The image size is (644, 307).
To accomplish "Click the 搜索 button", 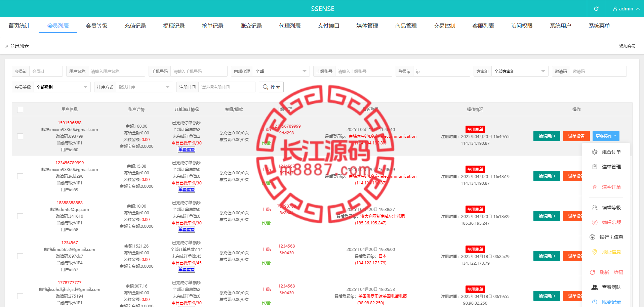I will click(271, 87).
